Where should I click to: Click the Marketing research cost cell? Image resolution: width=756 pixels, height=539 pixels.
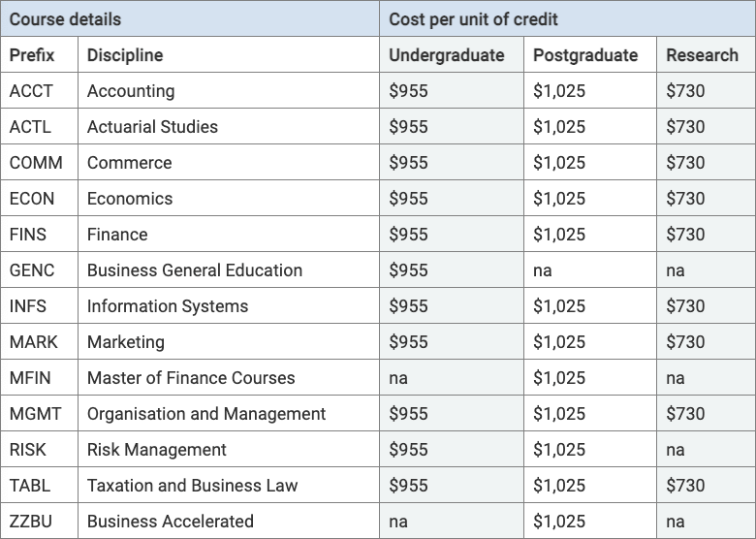click(685, 342)
